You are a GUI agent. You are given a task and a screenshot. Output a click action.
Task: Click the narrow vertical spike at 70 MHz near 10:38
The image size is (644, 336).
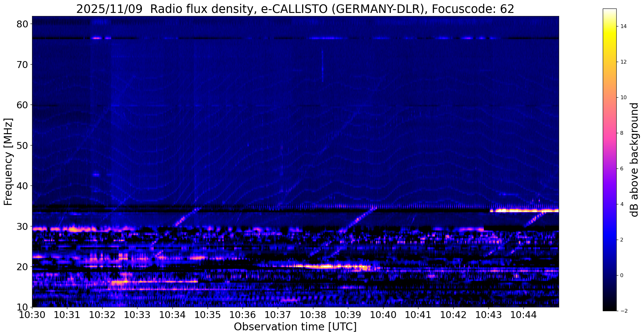tap(322, 65)
